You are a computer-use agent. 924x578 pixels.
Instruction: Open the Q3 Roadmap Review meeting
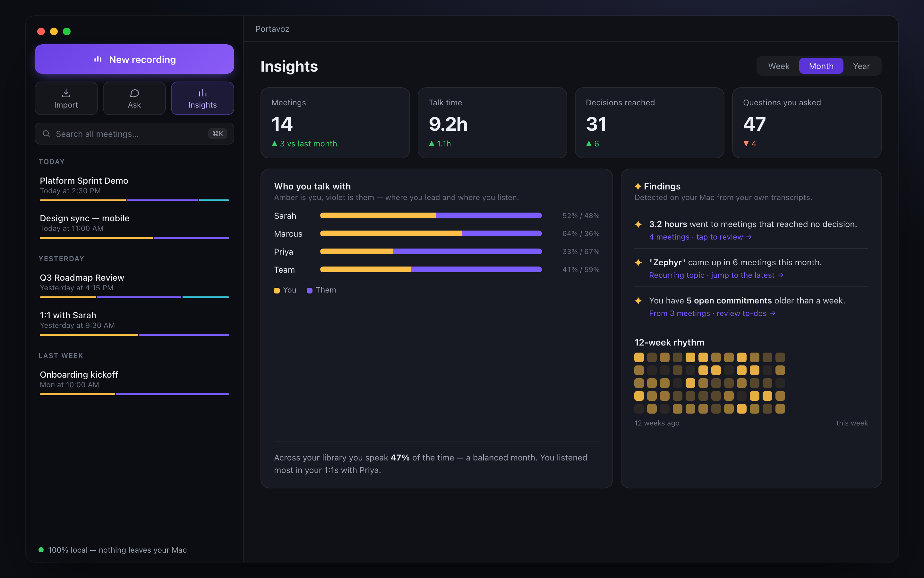(x=134, y=285)
